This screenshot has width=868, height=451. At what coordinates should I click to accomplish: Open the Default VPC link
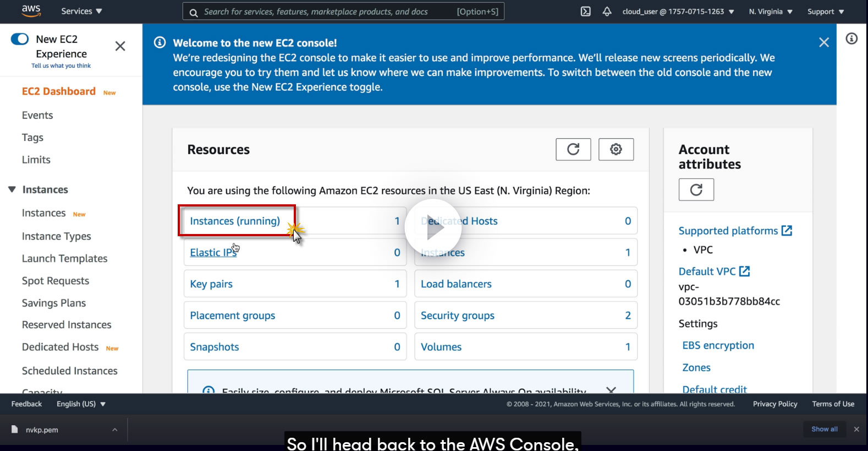(x=707, y=271)
